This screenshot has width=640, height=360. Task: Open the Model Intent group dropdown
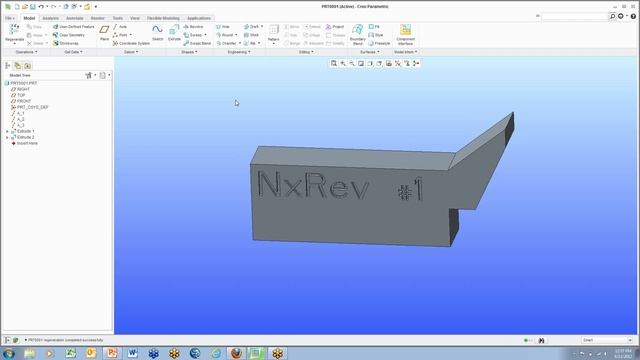[405, 52]
